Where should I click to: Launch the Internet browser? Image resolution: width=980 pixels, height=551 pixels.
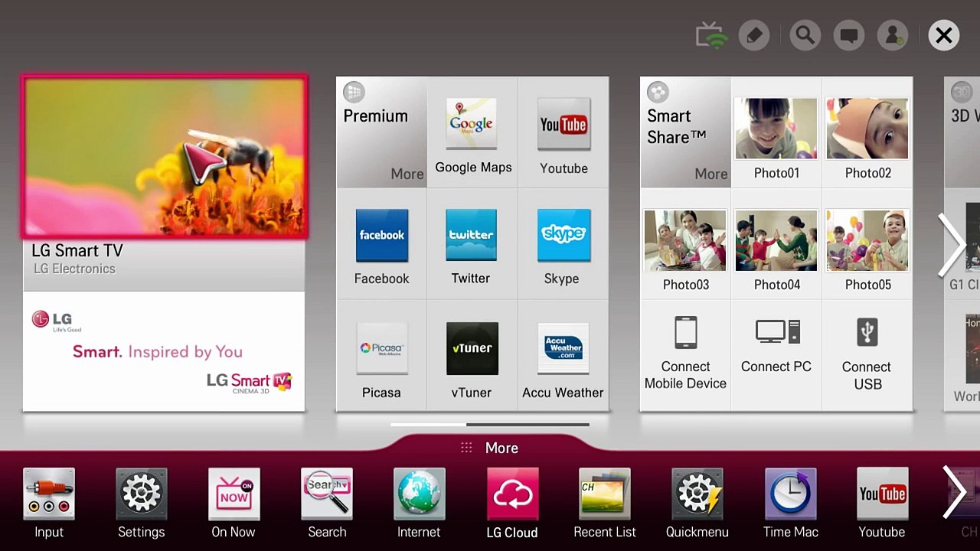pyautogui.click(x=420, y=504)
